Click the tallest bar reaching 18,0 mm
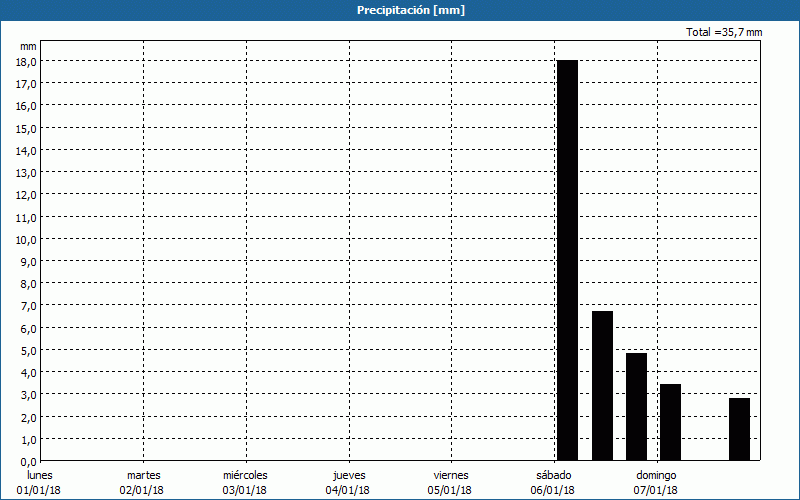This screenshot has width=800, height=500. tap(567, 260)
